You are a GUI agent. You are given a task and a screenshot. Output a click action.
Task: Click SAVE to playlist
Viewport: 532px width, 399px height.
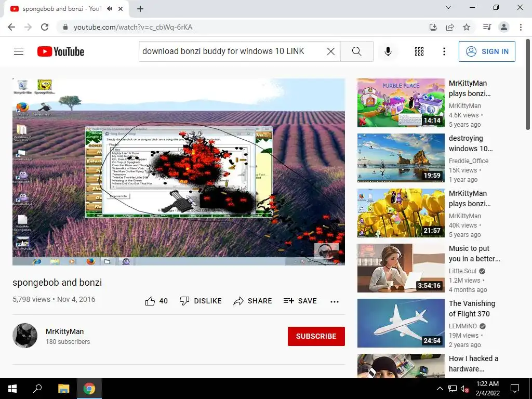300,301
